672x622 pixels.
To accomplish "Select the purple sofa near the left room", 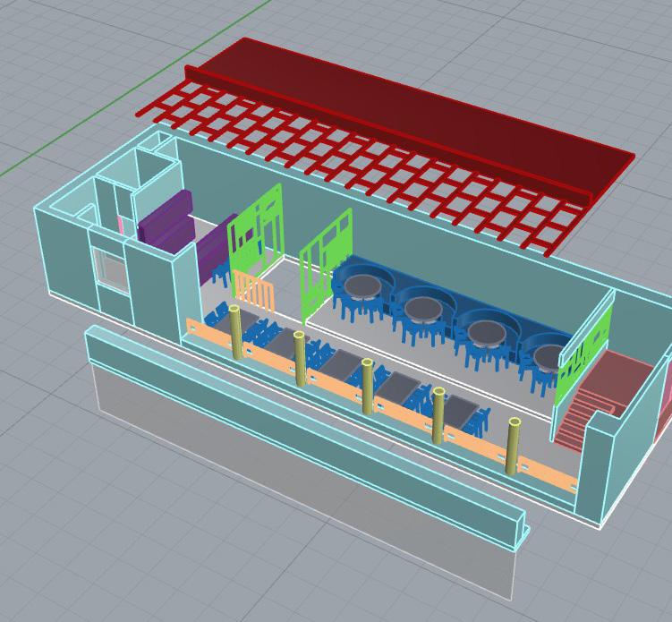I will (x=166, y=222).
